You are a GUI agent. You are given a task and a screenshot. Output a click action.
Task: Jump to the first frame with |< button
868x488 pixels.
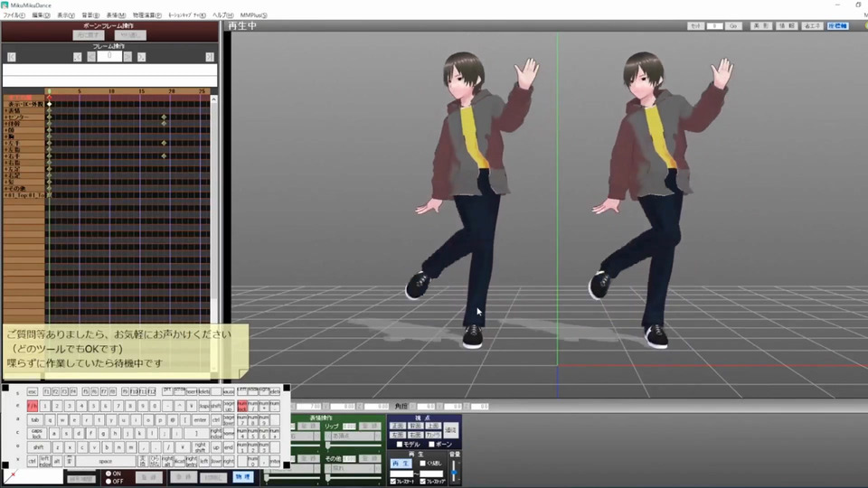click(11, 57)
